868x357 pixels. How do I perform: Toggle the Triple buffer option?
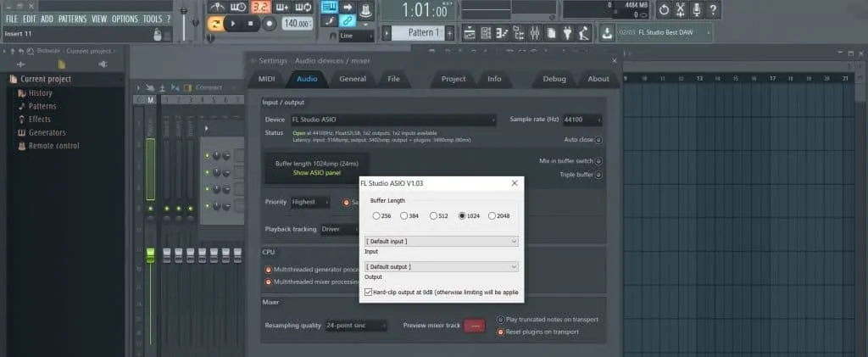598,175
